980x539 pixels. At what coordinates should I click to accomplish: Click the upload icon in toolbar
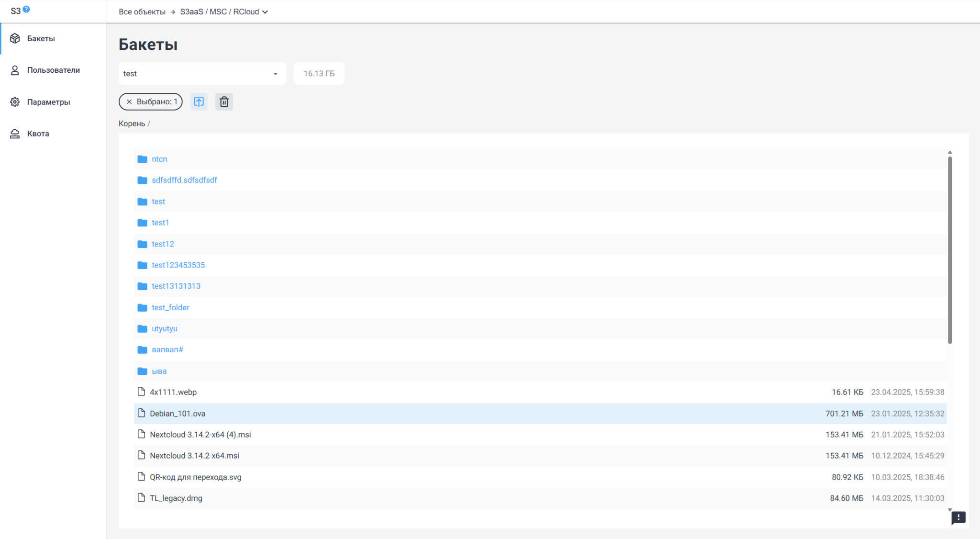pos(199,101)
